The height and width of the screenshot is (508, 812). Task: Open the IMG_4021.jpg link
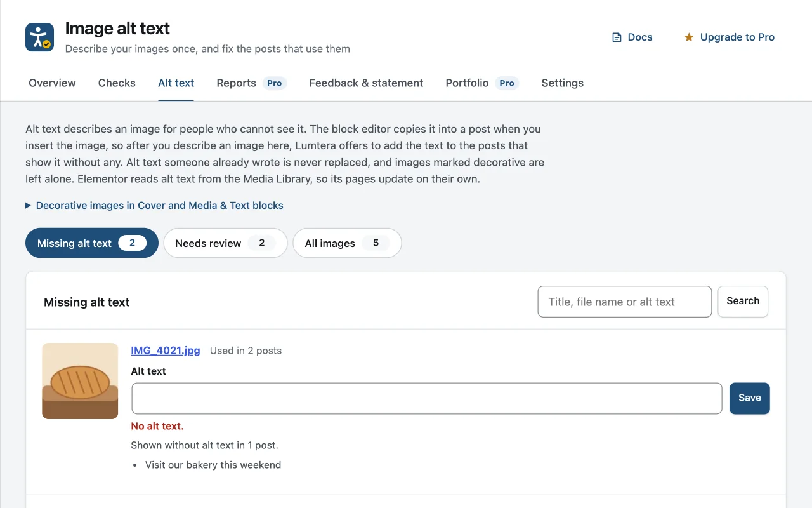tap(166, 351)
